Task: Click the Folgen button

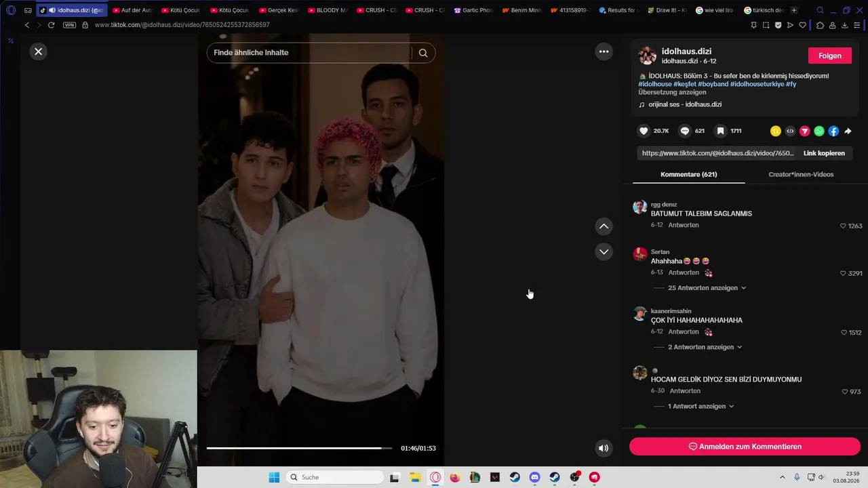Action: (830, 56)
